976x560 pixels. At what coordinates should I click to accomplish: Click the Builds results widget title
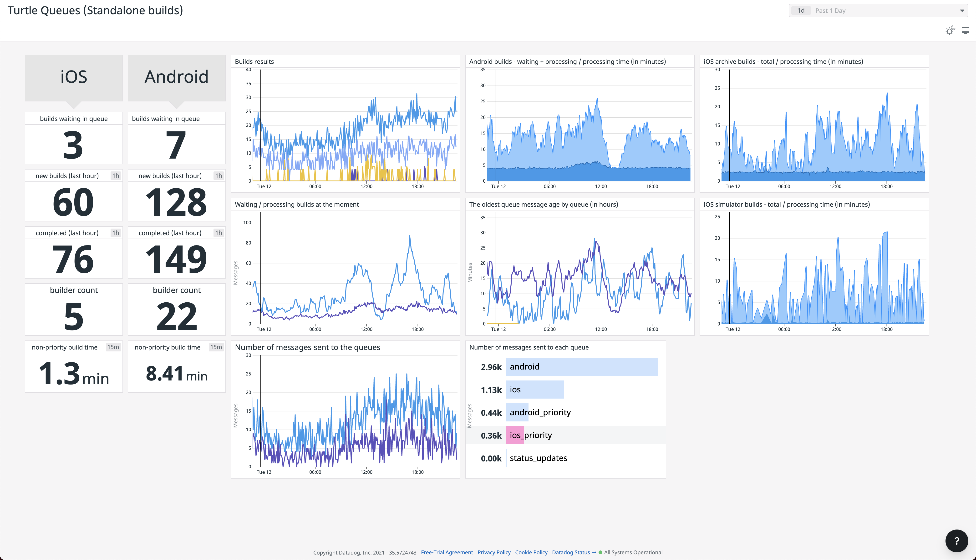(254, 61)
